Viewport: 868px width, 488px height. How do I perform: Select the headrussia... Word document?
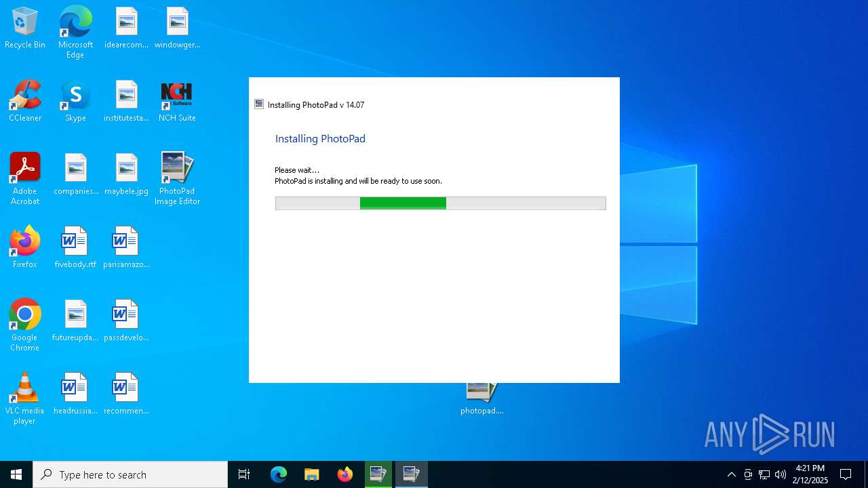75,394
